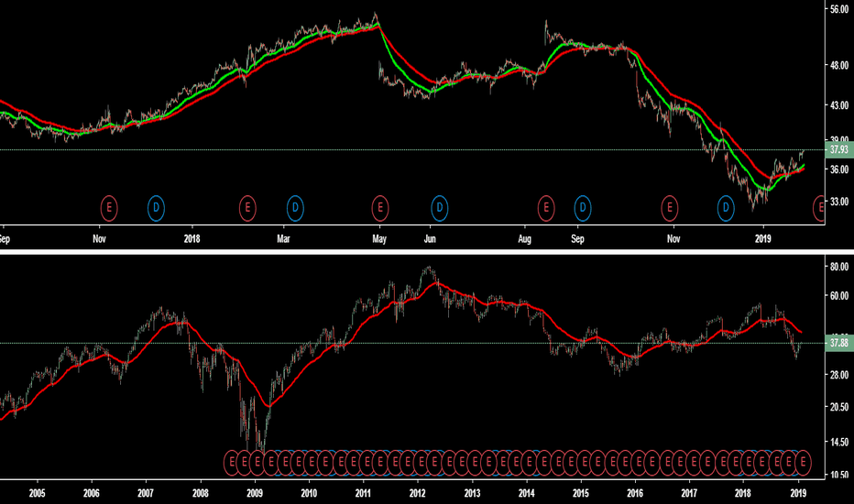Click the Aug label on the upper time axis
This screenshot has width=854, height=504.
(x=524, y=238)
